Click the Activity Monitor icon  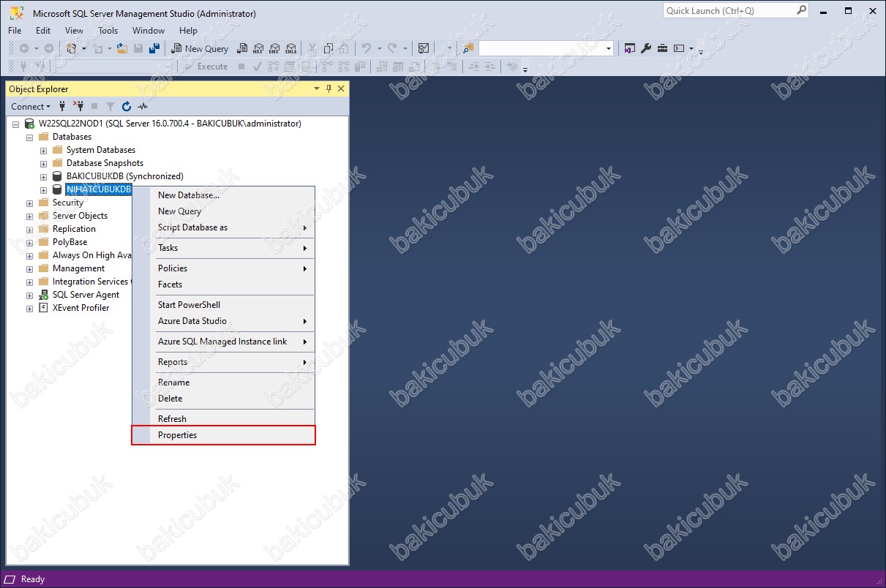[423, 48]
